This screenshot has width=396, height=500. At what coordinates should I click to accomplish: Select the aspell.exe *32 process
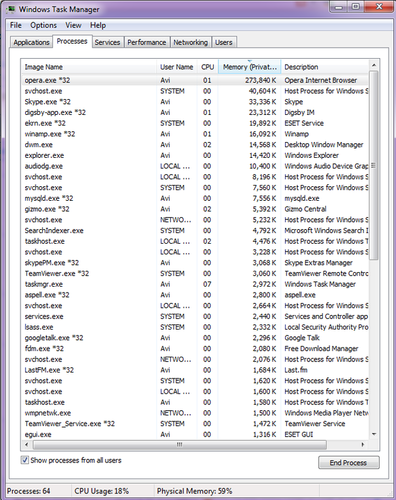pos(195,295)
